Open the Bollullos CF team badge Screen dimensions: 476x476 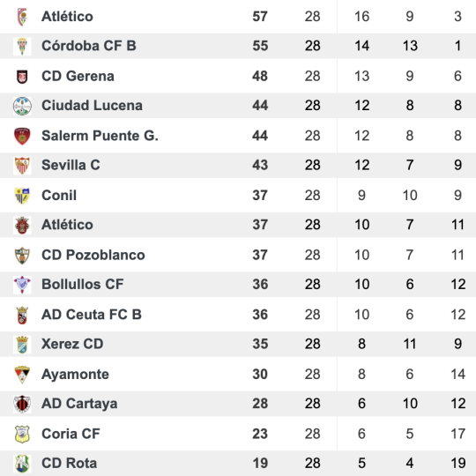[22, 285]
